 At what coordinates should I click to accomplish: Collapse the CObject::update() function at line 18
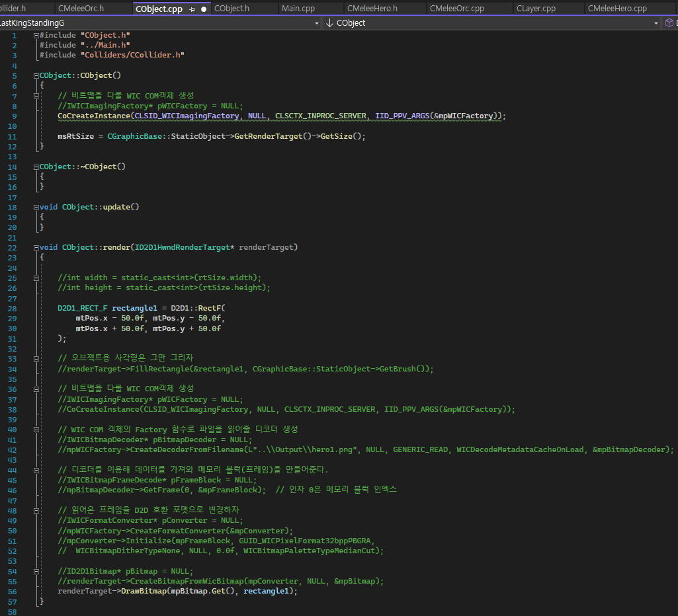pyautogui.click(x=36, y=208)
